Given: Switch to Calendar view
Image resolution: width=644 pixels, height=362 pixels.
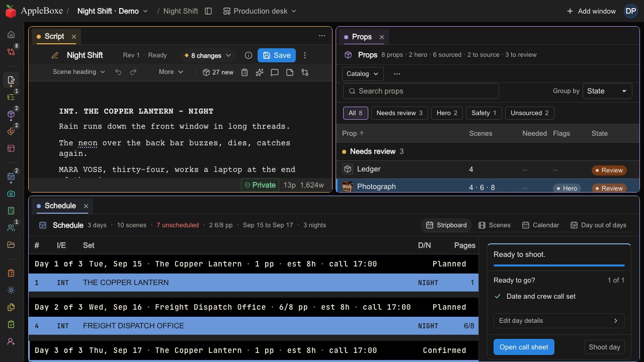Looking at the screenshot, I should tap(540, 225).
